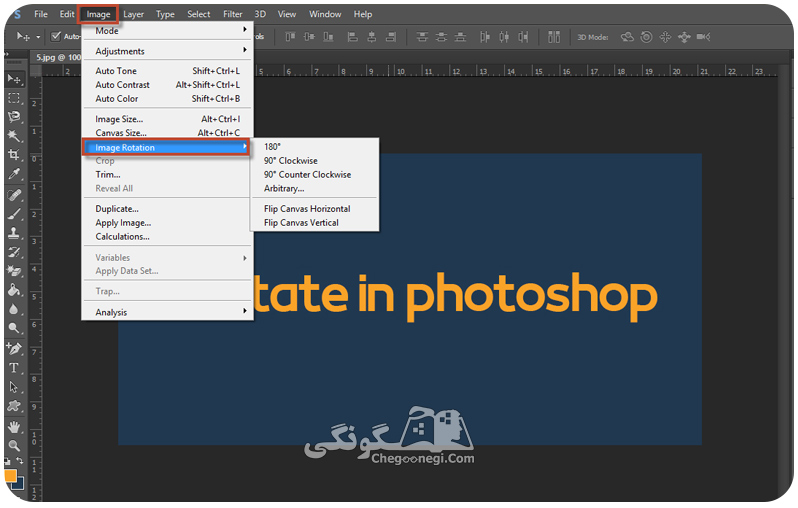Select the Crop tool in toolbar
The height and width of the screenshot is (508, 798).
(14, 154)
